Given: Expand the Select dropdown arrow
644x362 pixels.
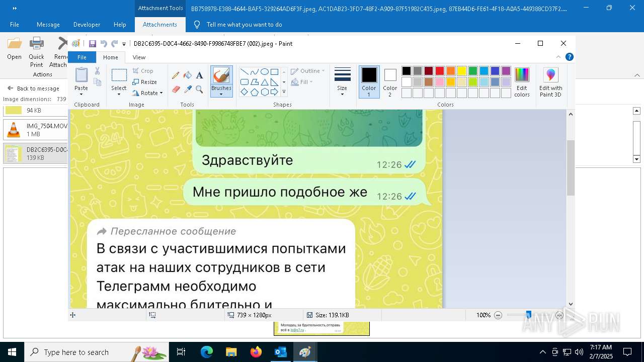Looking at the screenshot, I should [119, 95].
